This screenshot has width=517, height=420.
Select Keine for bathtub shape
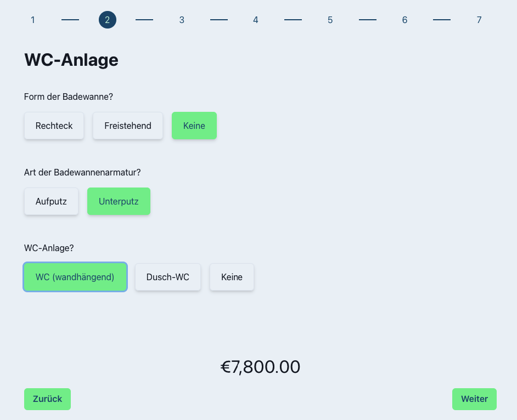[194, 126]
